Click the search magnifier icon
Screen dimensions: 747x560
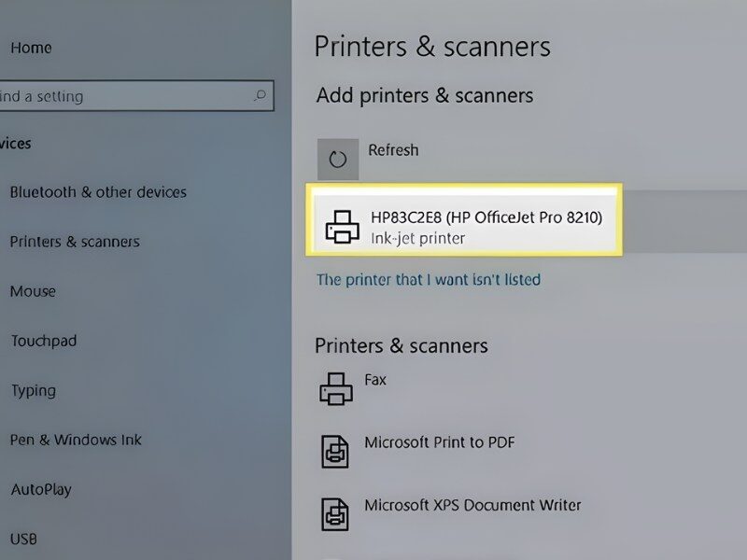pos(261,95)
